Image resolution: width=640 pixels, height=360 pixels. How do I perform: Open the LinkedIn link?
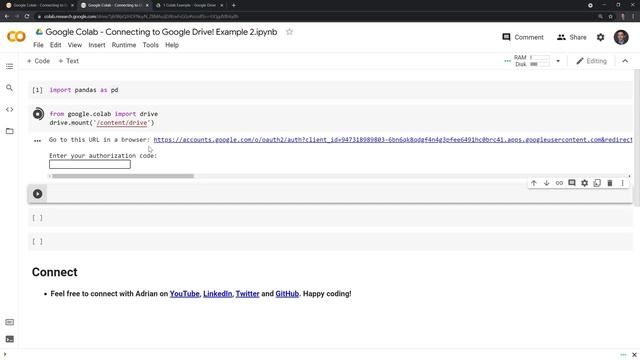(x=218, y=293)
